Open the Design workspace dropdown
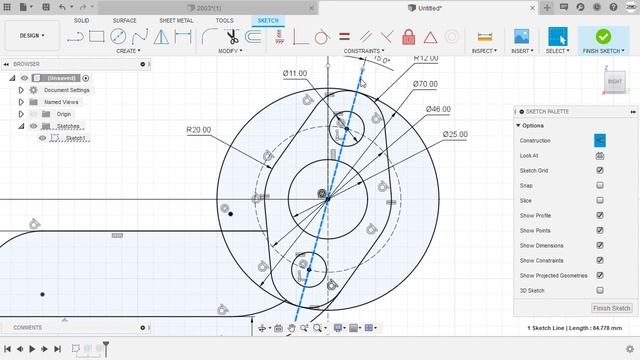Screen dimensions: 640x360 (32, 36)
